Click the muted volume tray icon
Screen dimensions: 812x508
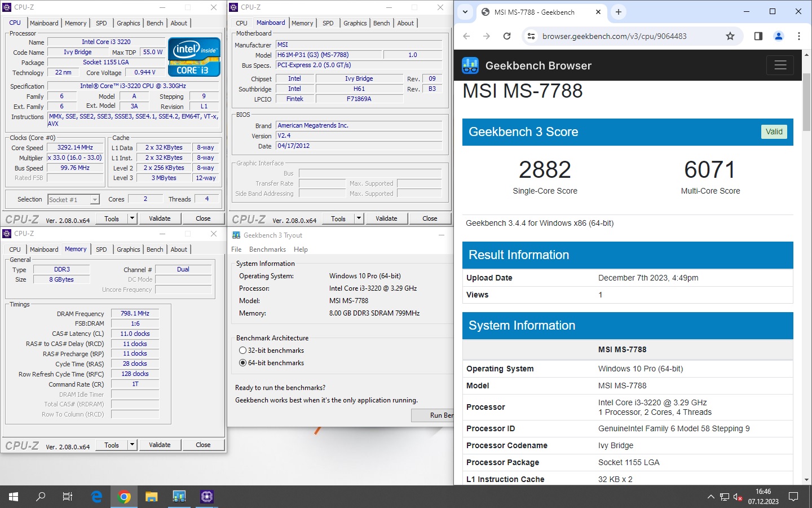click(738, 497)
